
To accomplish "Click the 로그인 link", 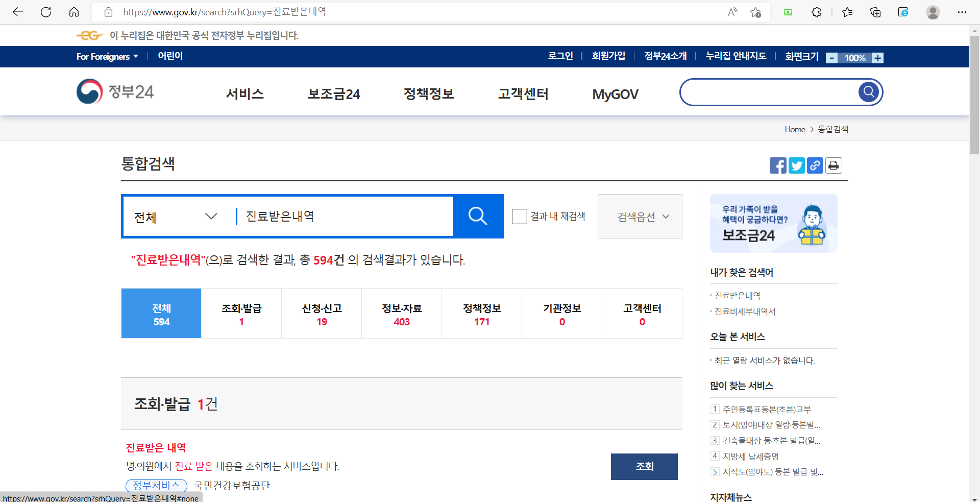I will (x=560, y=56).
